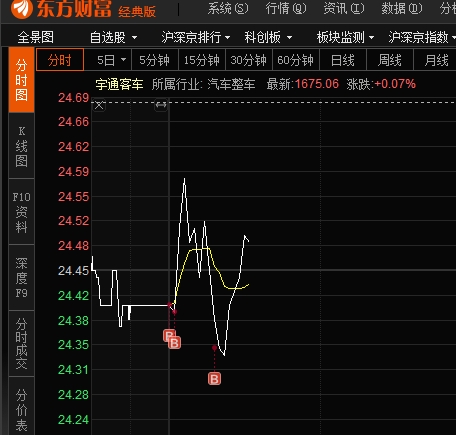
Task: Open the K线图 sidebar tab
Action: (x=21, y=146)
